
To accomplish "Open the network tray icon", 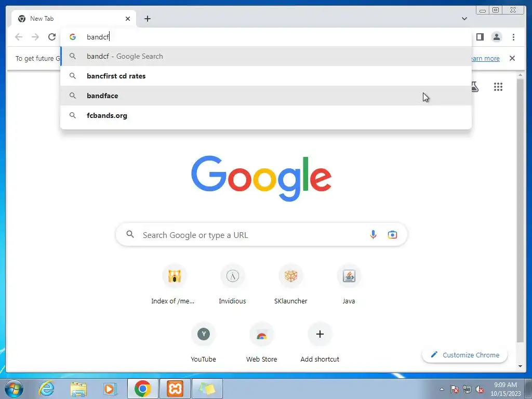I will coord(467,389).
